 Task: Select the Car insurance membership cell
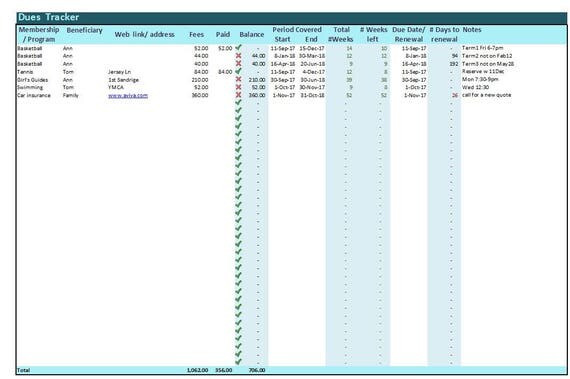(34, 95)
